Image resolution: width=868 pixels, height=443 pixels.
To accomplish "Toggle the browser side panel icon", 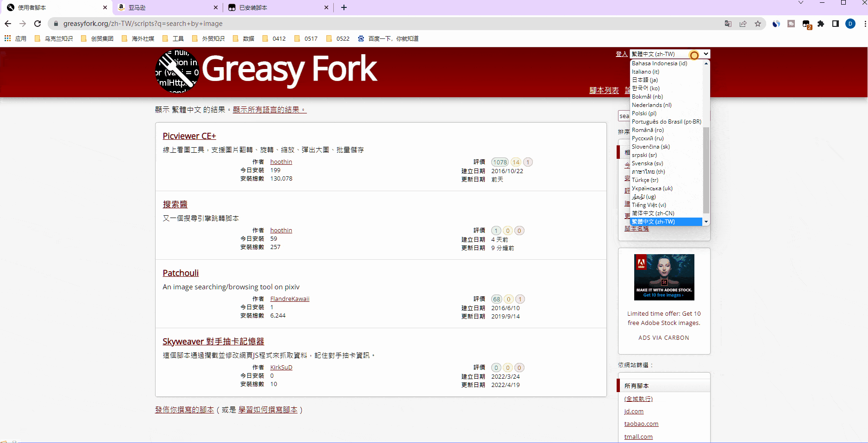I will [836, 24].
